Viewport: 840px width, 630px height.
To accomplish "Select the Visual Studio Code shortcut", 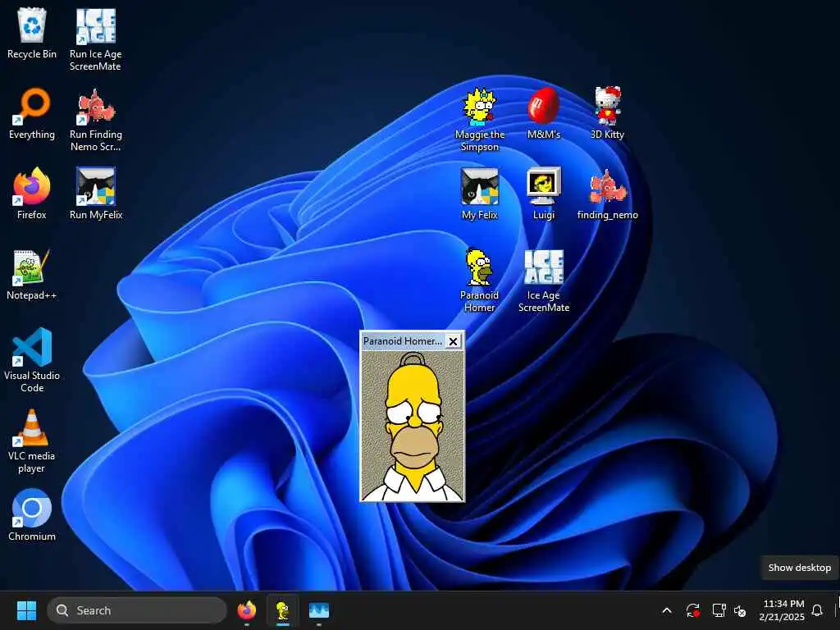I will [x=32, y=360].
